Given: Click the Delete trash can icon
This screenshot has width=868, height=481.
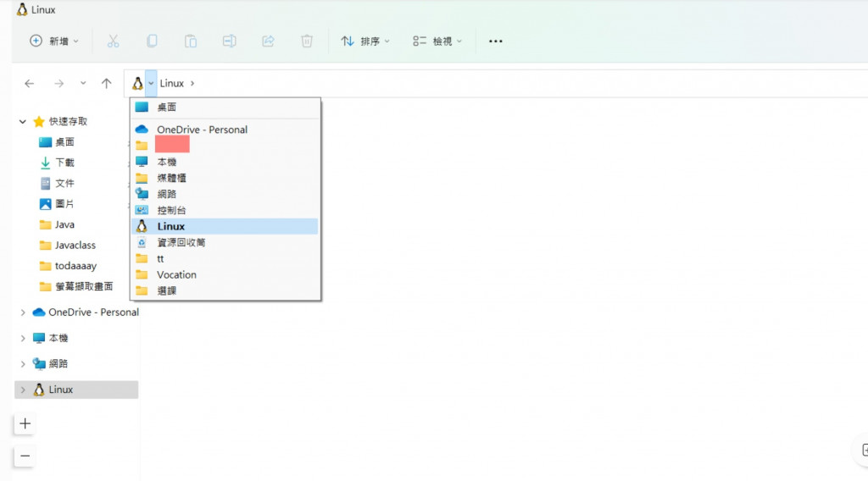Looking at the screenshot, I should (x=307, y=41).
